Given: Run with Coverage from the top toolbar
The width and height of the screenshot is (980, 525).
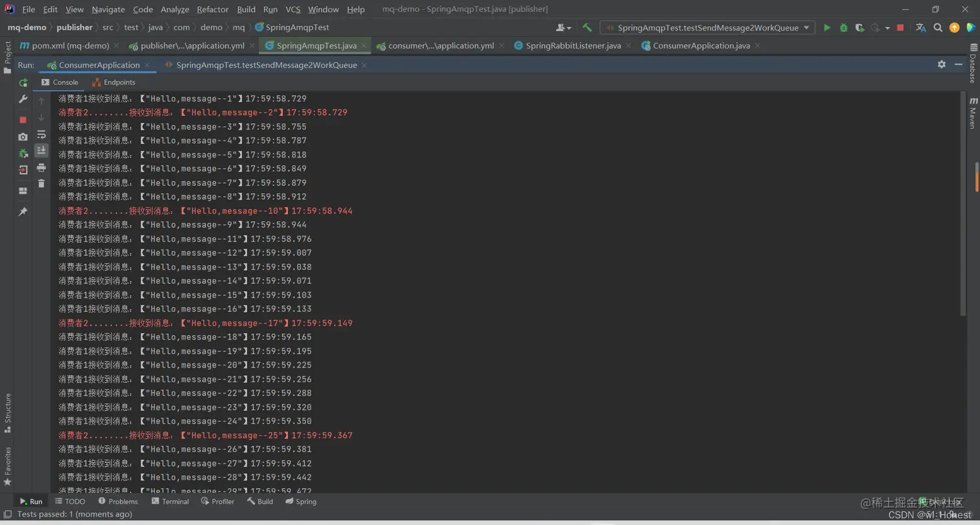Looking at the screenshot, I should click(x=859, y=28).
